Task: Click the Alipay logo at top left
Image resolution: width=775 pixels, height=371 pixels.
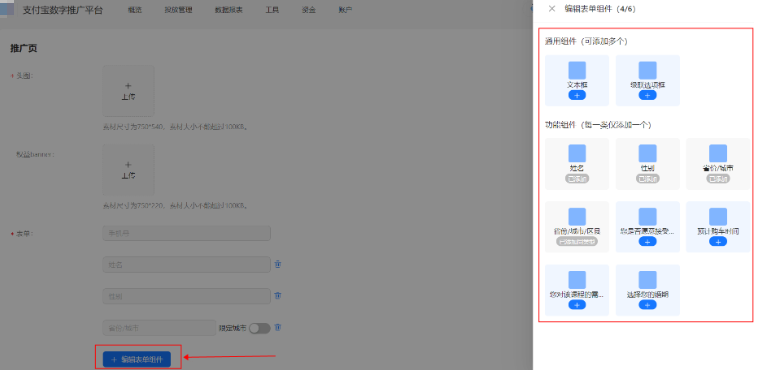Action: [x=7, y=9]
